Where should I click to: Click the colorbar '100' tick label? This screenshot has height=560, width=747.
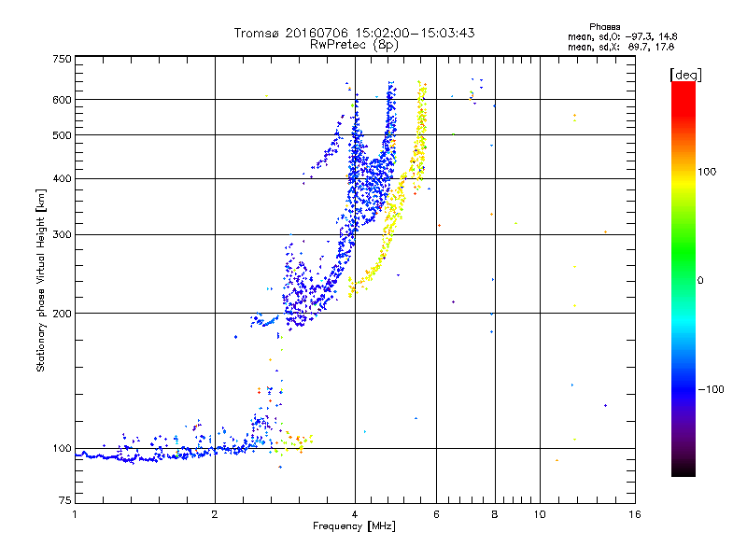click(x=707, y=172)
